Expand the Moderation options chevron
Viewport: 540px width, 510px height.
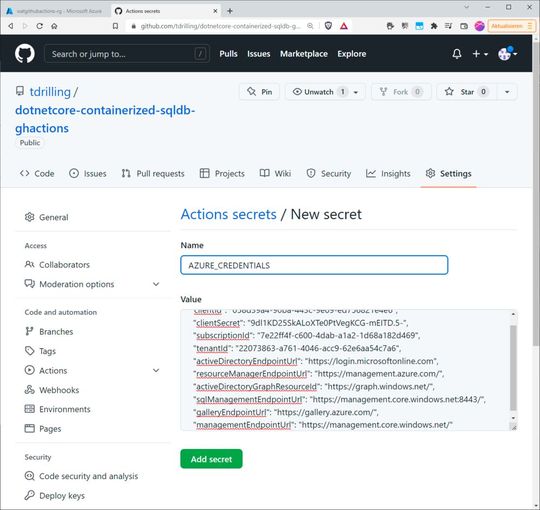pos(156,284)
